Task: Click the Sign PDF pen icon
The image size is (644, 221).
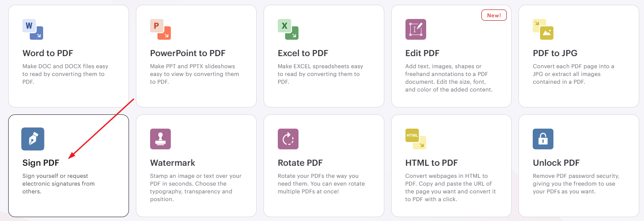Action: coord(33,139)
